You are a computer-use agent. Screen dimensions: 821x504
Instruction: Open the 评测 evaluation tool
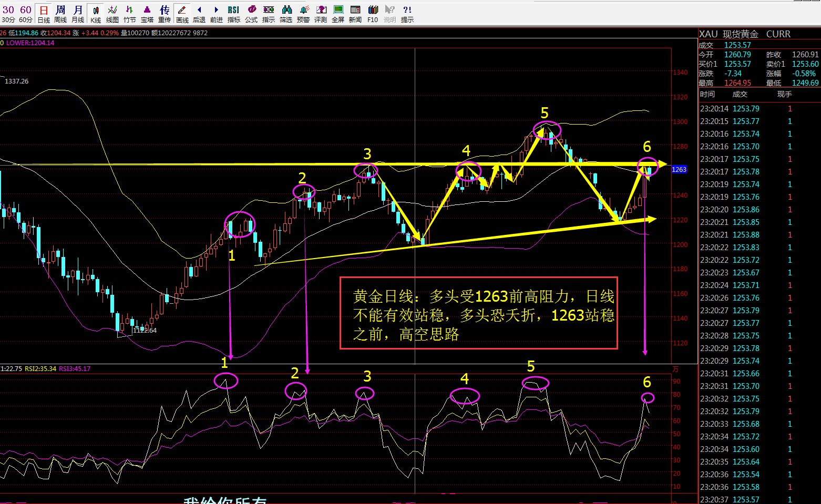click(x=321, y=14)
